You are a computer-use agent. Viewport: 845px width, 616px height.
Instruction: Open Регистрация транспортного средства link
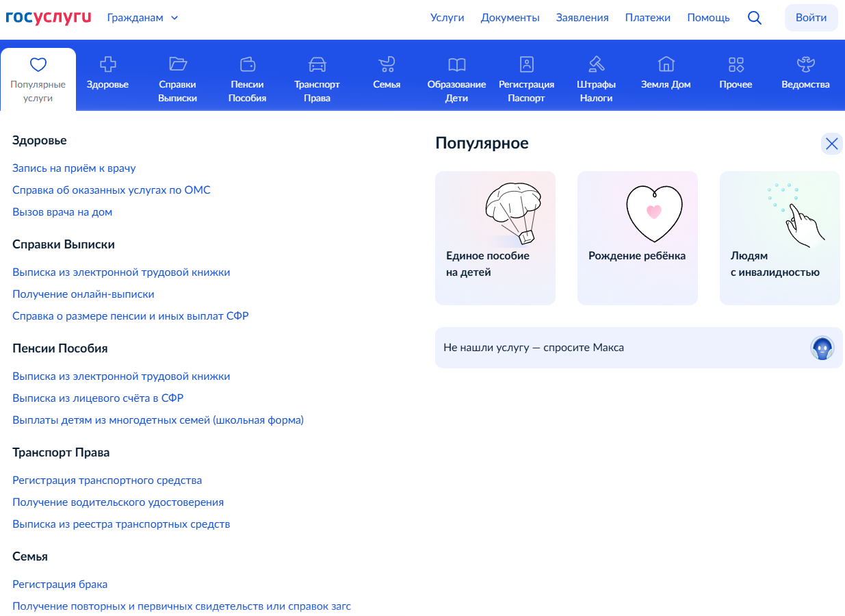(107, 480)
